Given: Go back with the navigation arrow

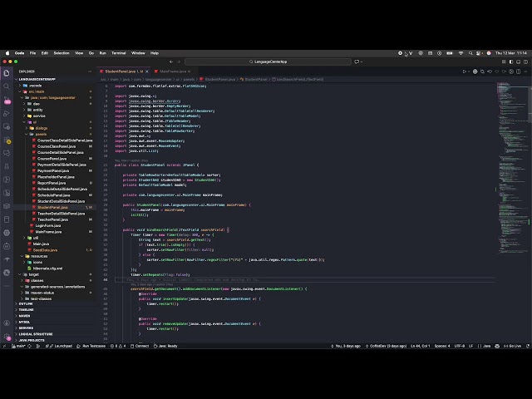Looking at the screenshot, I should point(171,62).
